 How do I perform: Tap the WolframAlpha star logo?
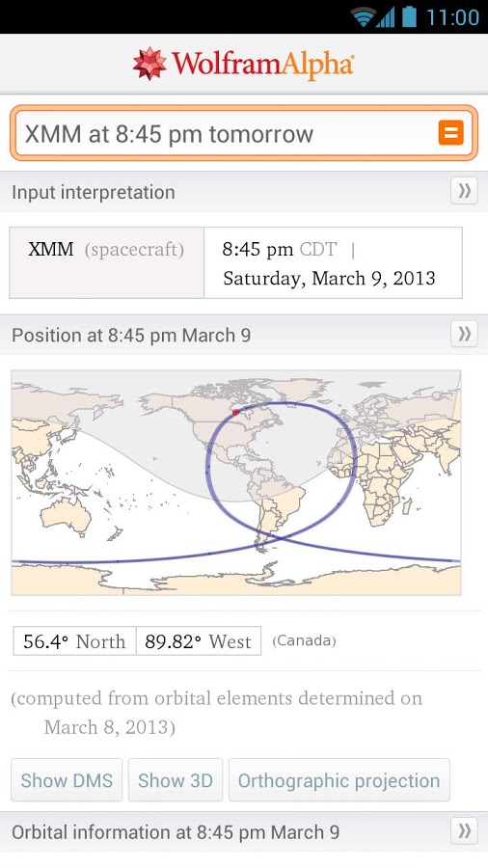point(149,64)
